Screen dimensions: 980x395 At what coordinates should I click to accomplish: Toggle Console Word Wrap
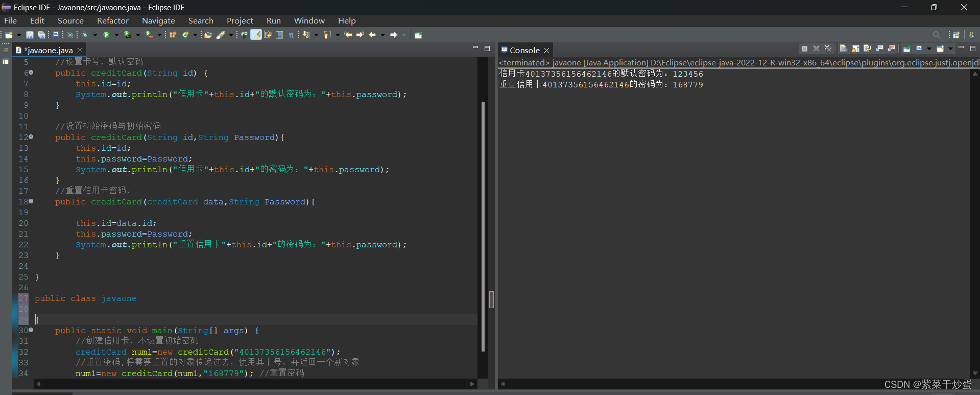[867, 49]
